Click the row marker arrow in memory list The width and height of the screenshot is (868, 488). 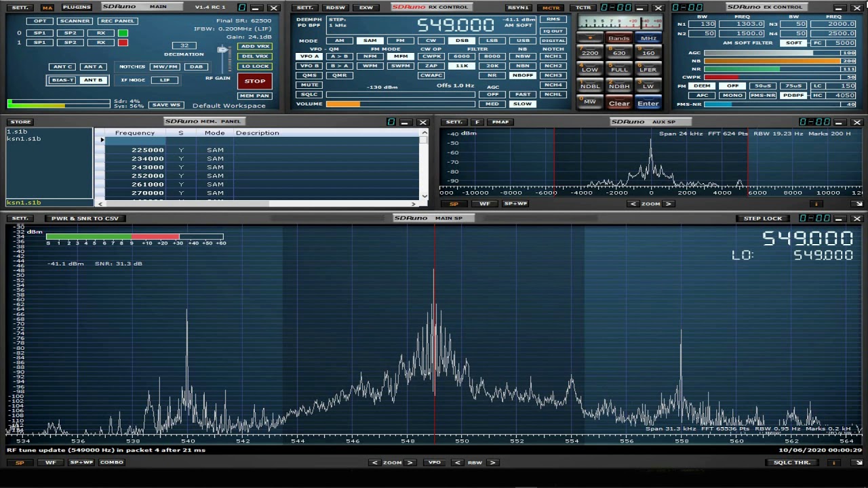(x=102, y=140)
